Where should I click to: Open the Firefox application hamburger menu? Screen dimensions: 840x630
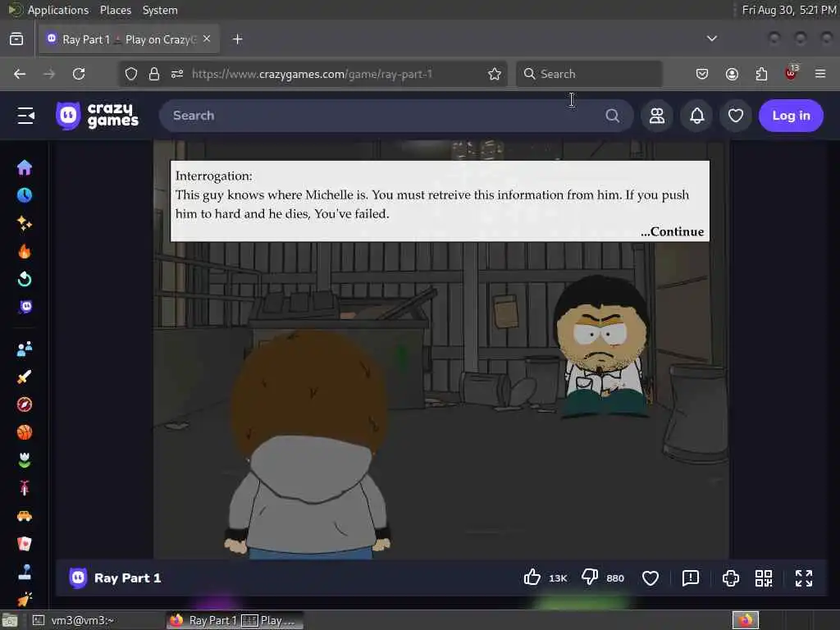click(820, 74)
